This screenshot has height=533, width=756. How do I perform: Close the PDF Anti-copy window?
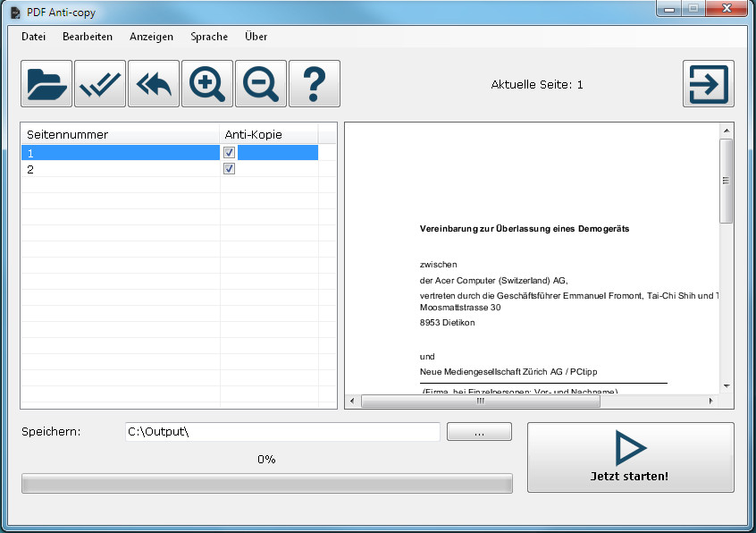pos(727,8)
